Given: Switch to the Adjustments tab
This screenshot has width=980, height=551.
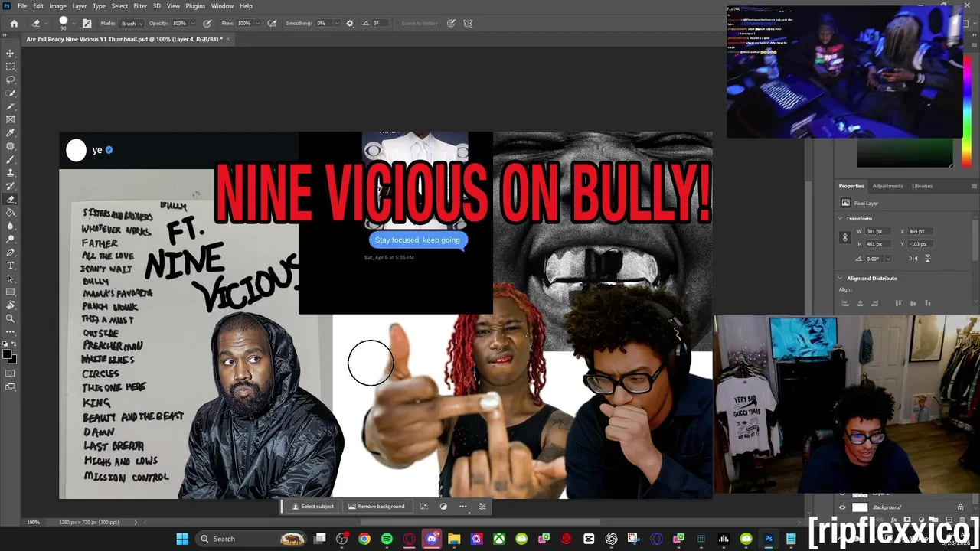Looking at the screenshot, I should coord(887,186).
